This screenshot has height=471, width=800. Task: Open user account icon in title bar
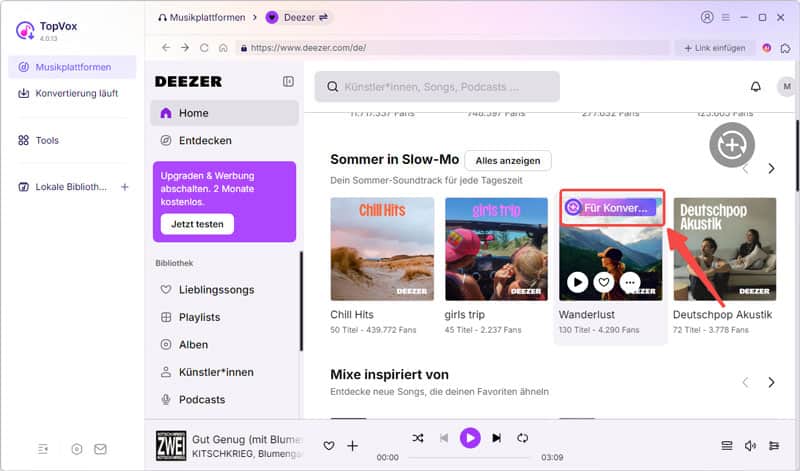coord(707,17)
